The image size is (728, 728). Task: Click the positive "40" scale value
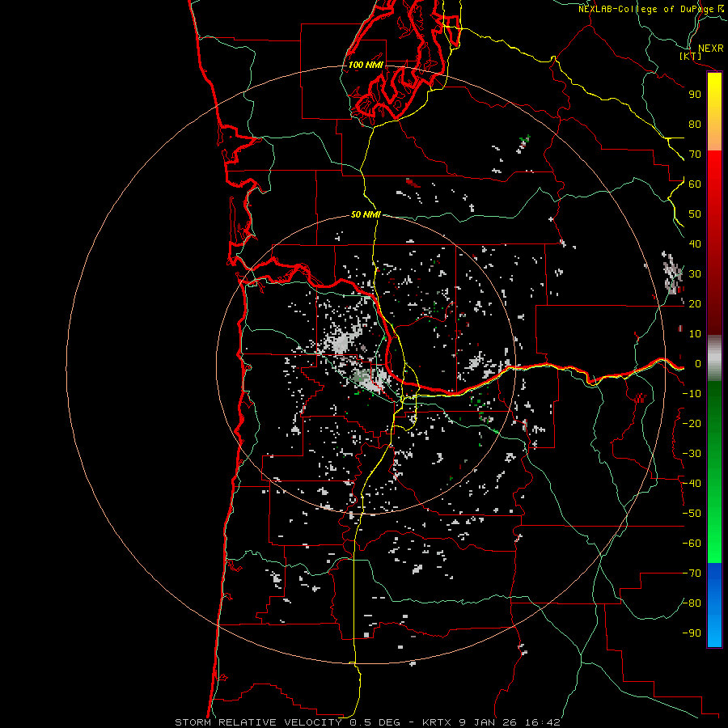(x=695, y=243)
